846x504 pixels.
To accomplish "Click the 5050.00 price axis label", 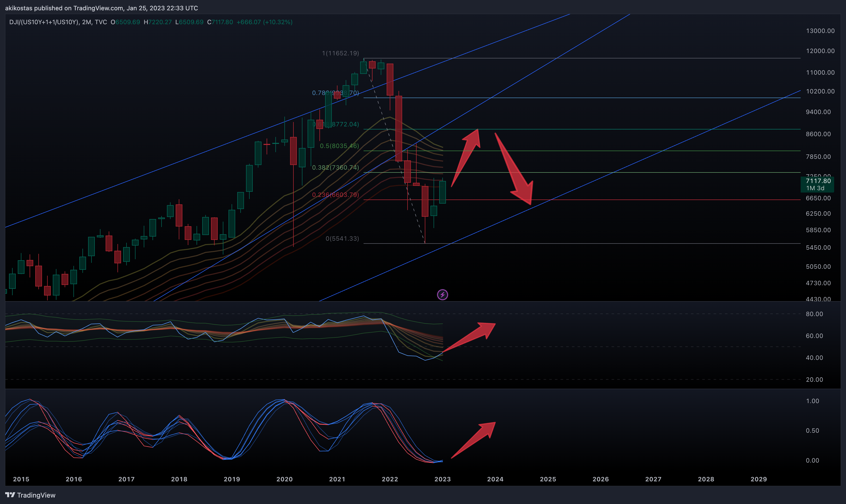I will [x=818, y=267].
